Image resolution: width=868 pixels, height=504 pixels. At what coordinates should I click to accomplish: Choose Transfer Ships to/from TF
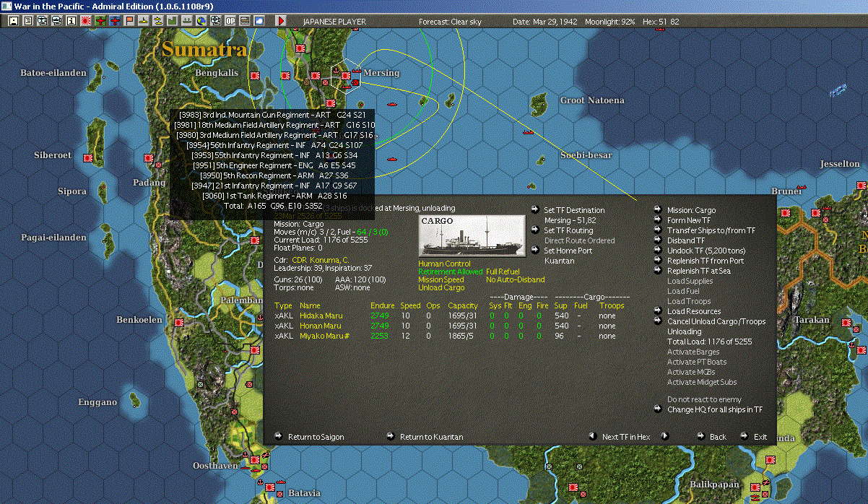click(711, 230)
